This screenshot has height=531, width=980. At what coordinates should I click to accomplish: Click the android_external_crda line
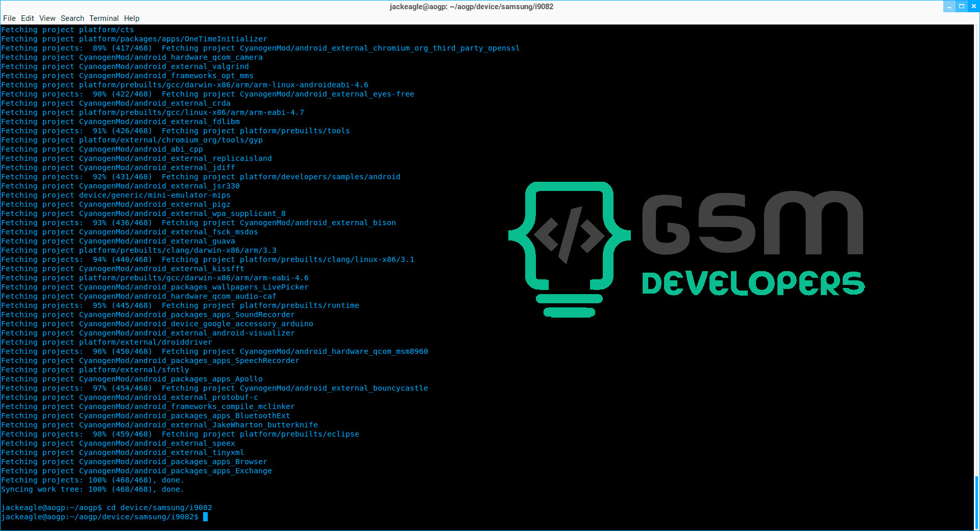pos(116,104)
